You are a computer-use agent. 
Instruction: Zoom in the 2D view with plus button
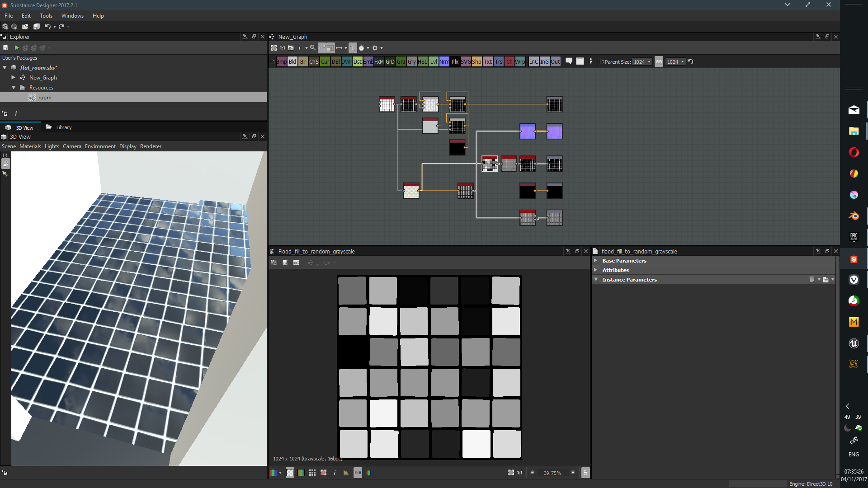[x=573, y=473]
